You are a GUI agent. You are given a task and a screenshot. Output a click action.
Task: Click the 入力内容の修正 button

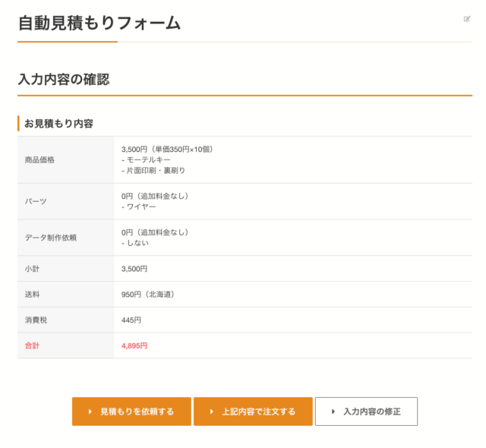[366, 412]
